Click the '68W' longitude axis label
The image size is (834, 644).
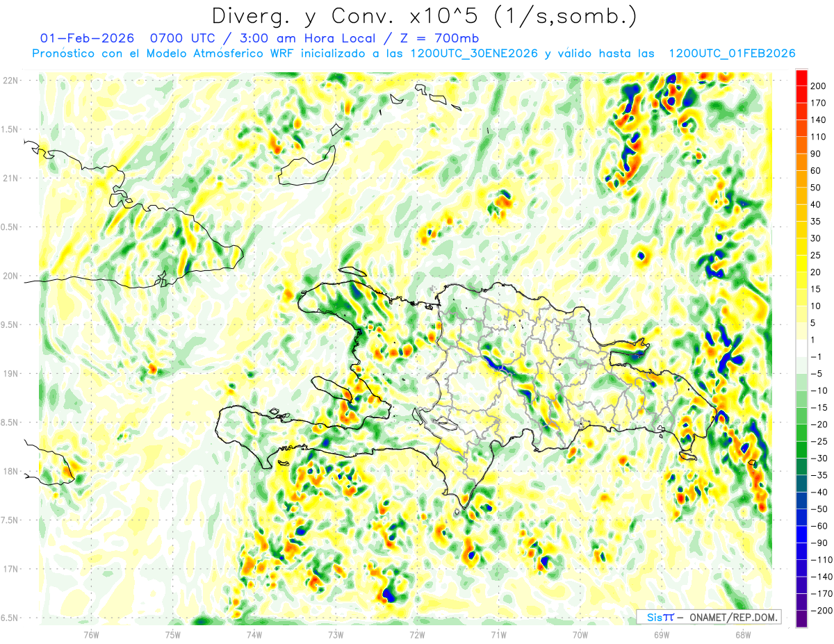click(742, 634)
